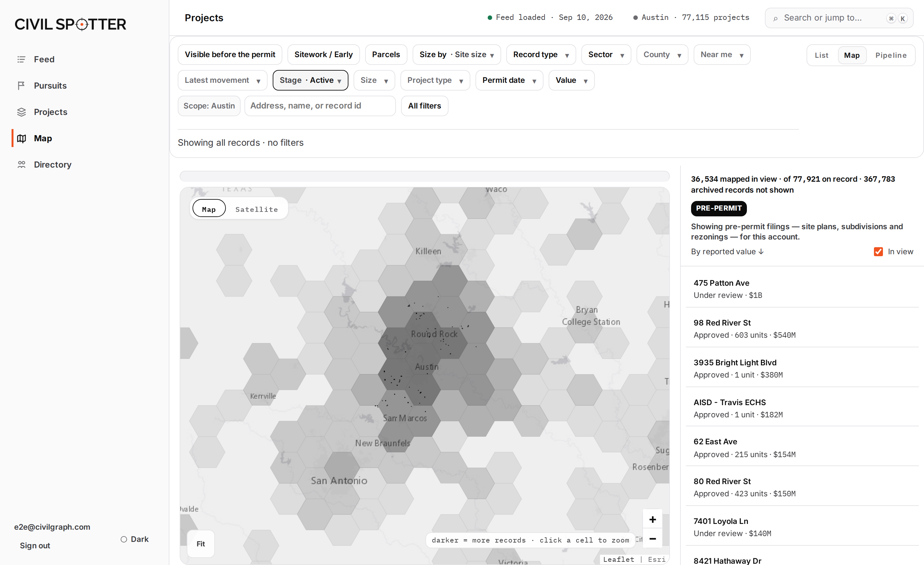Zoom out with the map minus button

653,538
